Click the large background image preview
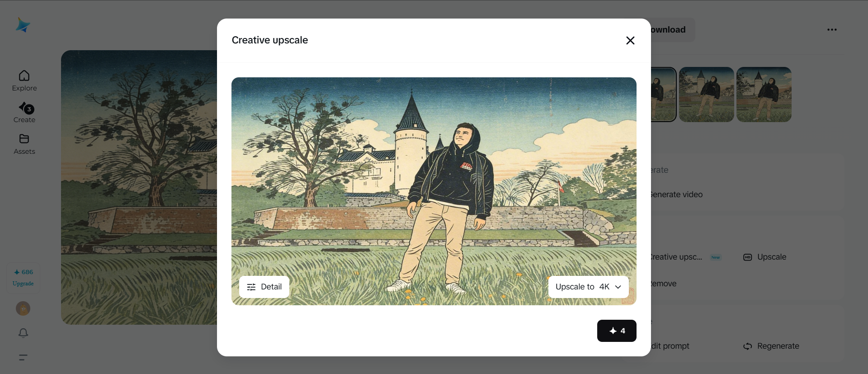The height and width of the screenshot is (374, 868). pos(139,187)
